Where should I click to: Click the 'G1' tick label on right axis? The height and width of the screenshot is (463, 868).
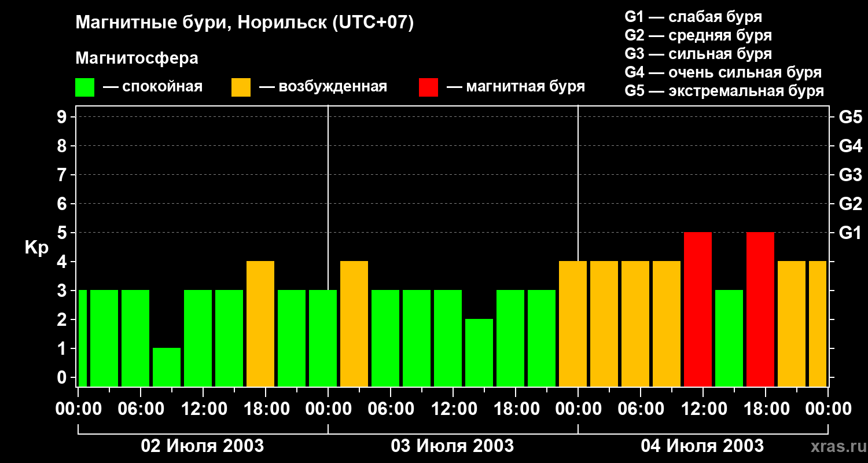tap(850, 233)
